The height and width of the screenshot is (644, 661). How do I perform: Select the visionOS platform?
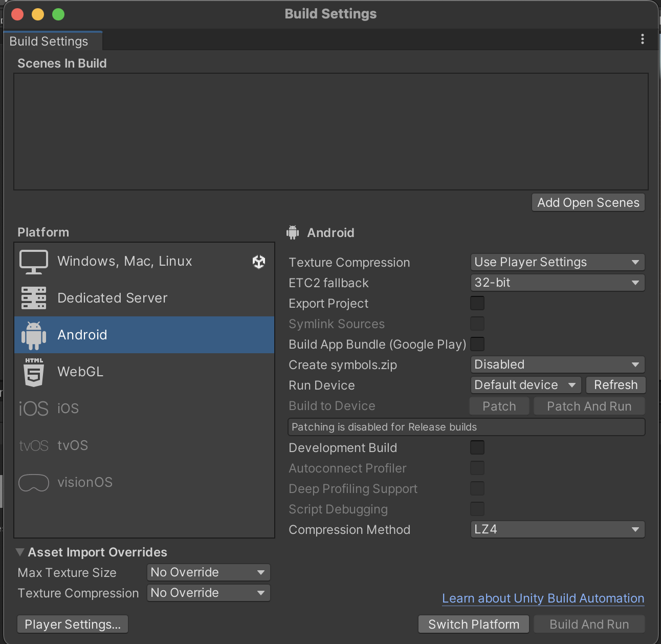tap(144, 482)
